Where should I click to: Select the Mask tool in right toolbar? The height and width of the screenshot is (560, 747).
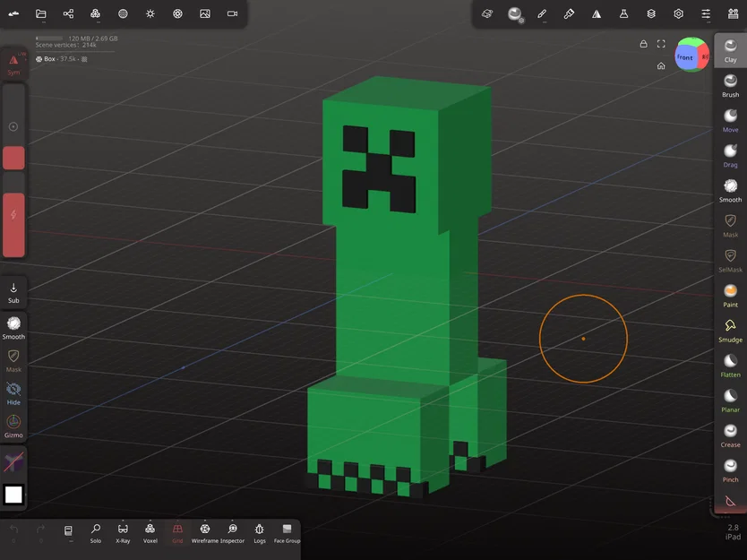730,226
